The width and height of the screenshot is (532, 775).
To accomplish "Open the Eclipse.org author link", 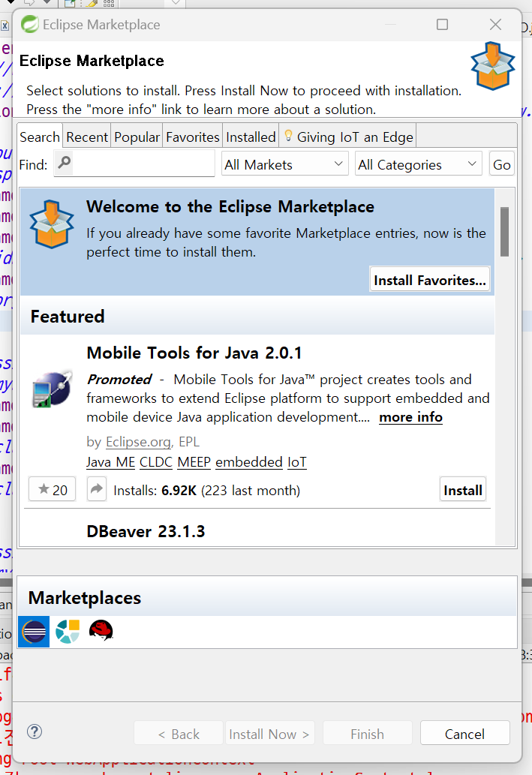I will point(138,441).
